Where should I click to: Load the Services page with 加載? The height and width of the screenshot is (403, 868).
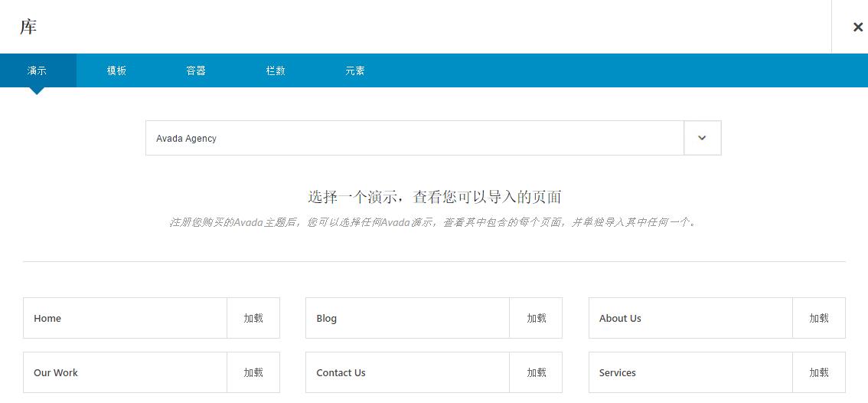819,372
